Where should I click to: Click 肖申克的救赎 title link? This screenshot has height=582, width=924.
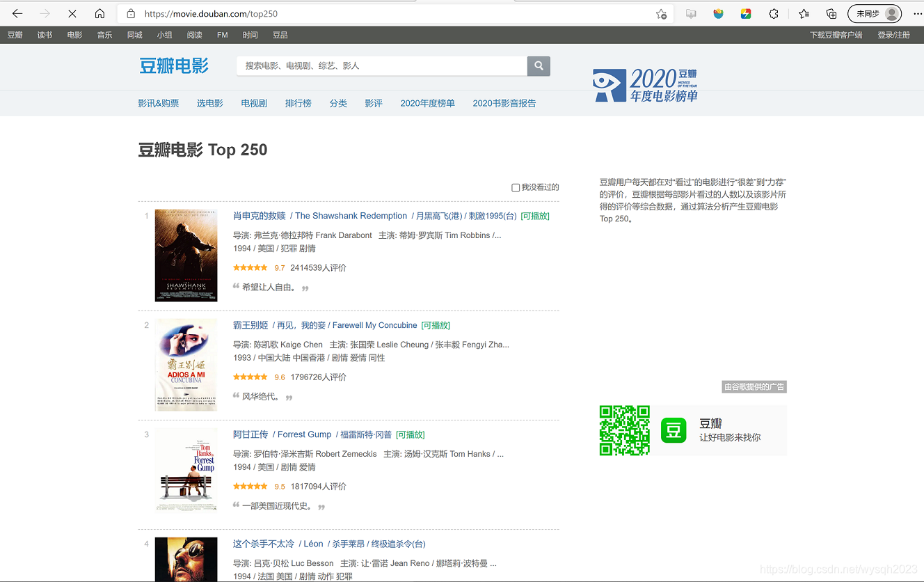click(x=260, y=216)
